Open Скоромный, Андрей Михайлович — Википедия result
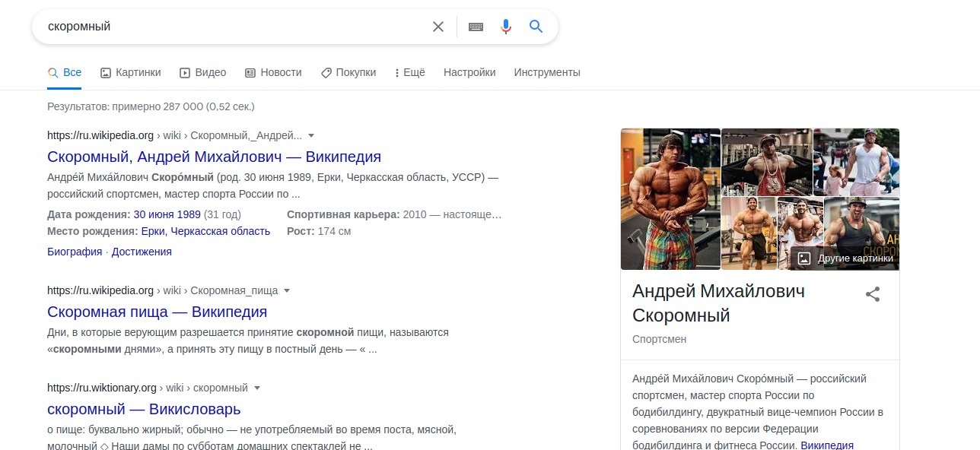 [x=214, y=157]
